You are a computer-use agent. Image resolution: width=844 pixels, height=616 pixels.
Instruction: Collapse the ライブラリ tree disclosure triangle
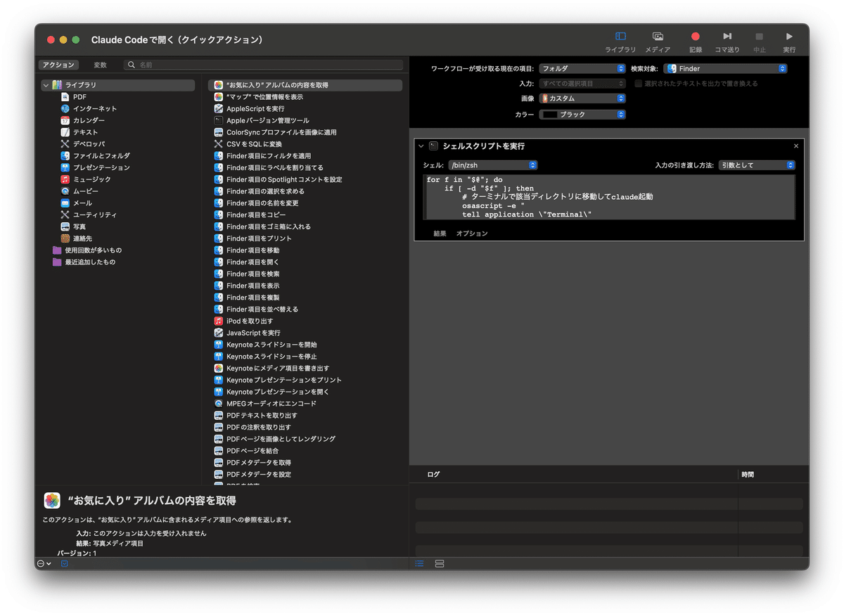point(46,85)
